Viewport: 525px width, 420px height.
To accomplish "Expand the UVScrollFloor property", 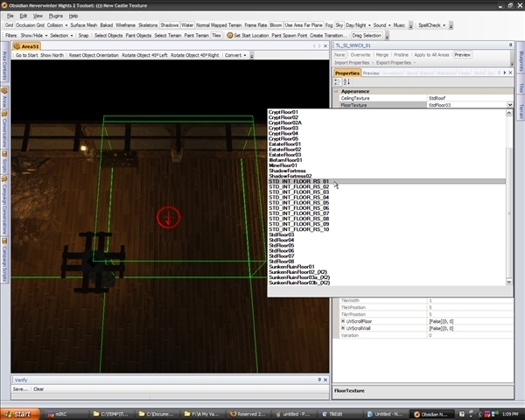I will coord(343,321).
